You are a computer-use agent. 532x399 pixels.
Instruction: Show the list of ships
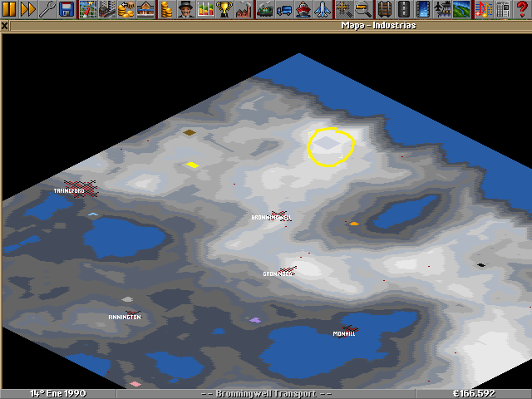coord(303,9)
